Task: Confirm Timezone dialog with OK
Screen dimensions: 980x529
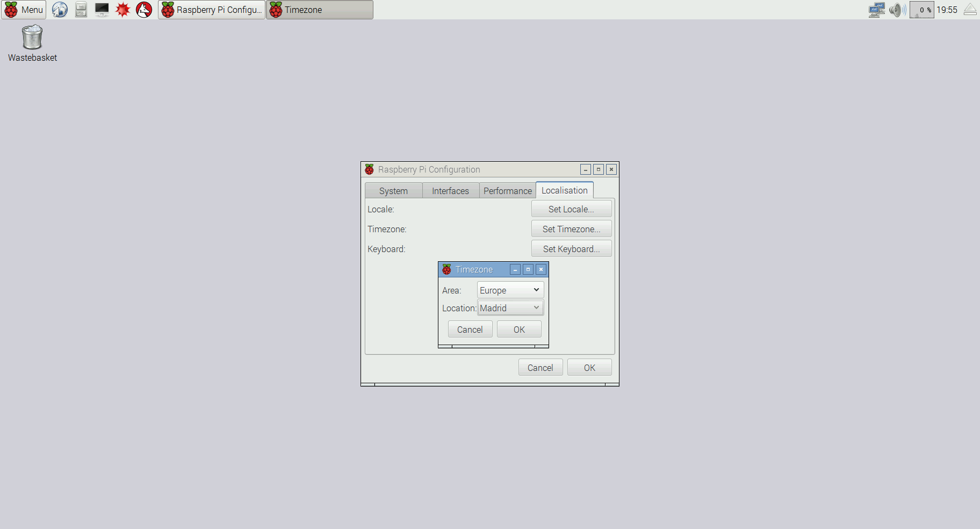Action: [519, 330]
